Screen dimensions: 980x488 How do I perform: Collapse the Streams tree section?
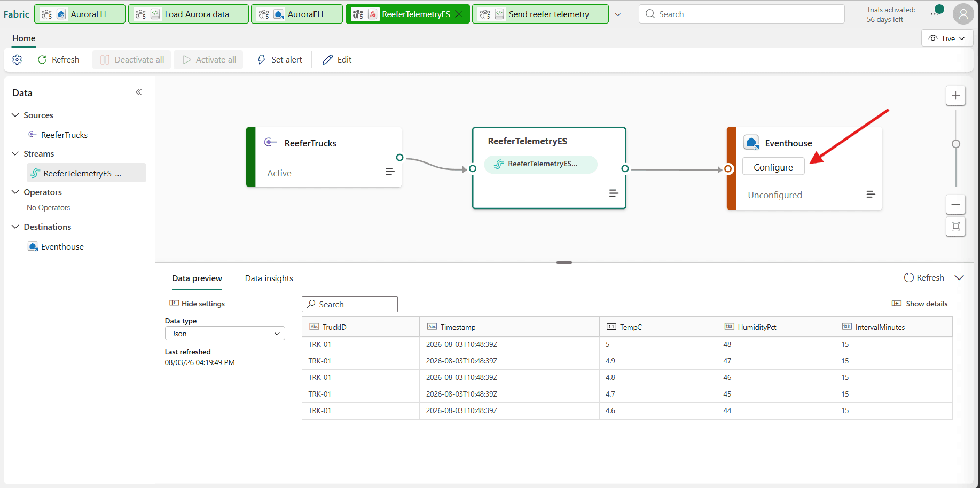tap(15, 153)
